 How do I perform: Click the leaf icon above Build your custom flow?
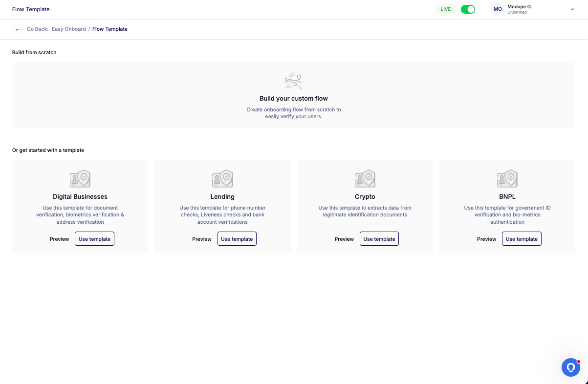click(293, 81)
